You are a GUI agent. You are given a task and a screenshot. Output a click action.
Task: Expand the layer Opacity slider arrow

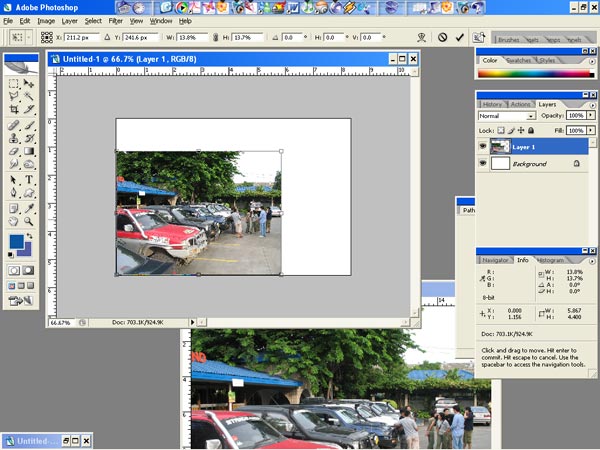pyautogui.click(x=589, y=116)
